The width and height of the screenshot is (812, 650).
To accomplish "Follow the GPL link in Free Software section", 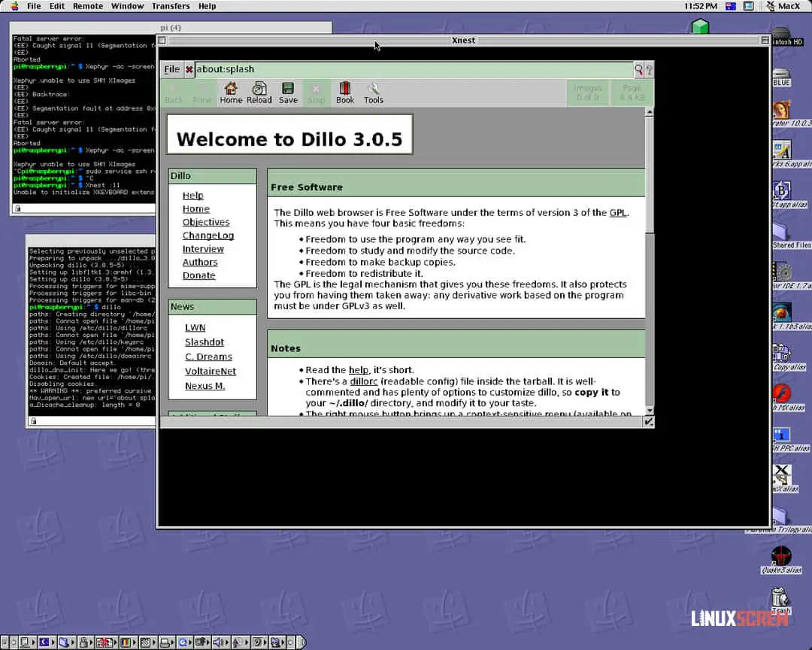I will tap(618, 212).
